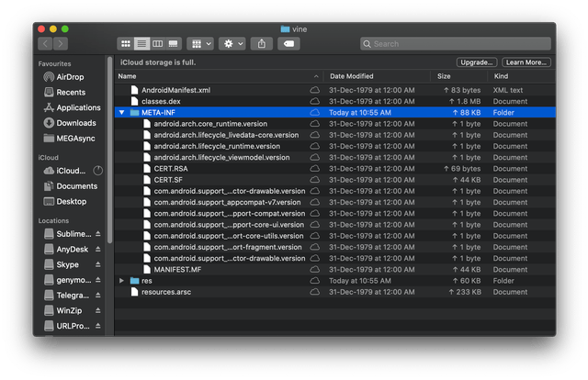Select android.arch.lifecycle_viewmodel.version file
The image size is (588, 380).
(335, 157)
